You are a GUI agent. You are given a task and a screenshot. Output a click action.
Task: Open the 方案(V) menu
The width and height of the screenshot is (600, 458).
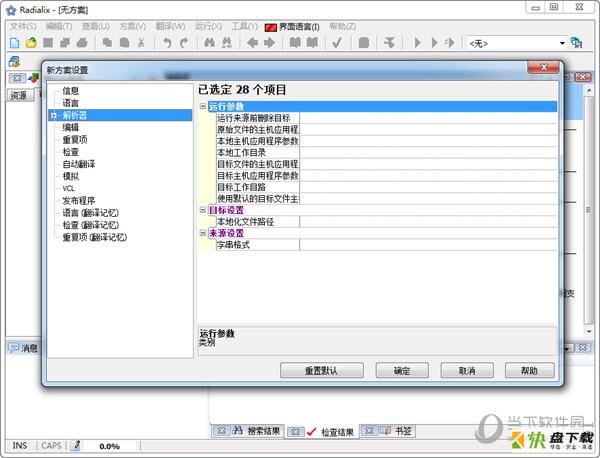pyautogui.click(x=133, y=26)
